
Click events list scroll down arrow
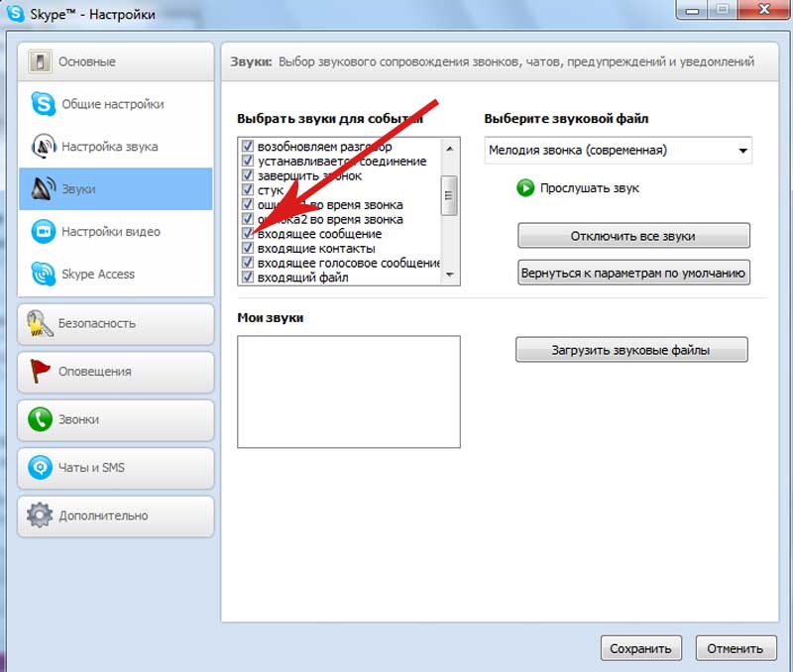(x=449, y=275)
